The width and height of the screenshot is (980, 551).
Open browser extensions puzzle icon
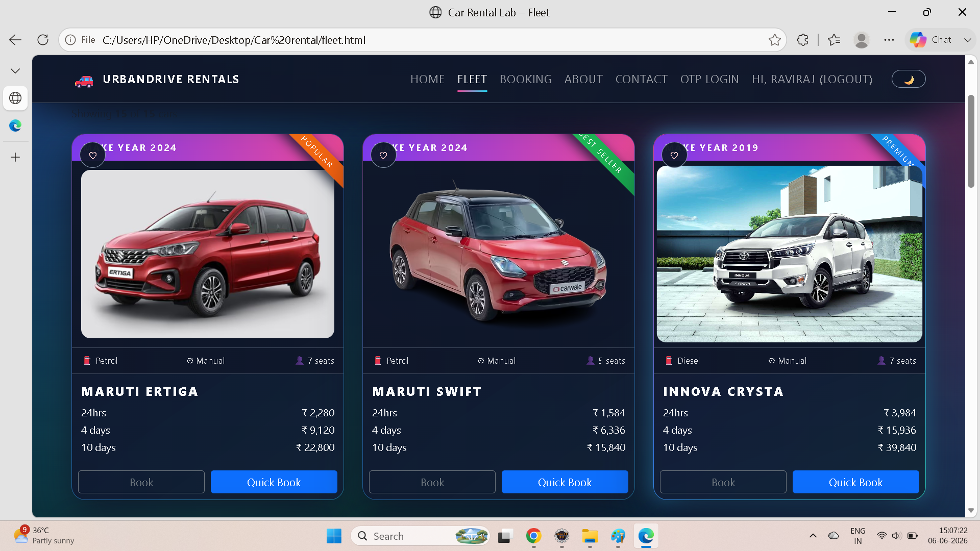click(x=802, y=40)
